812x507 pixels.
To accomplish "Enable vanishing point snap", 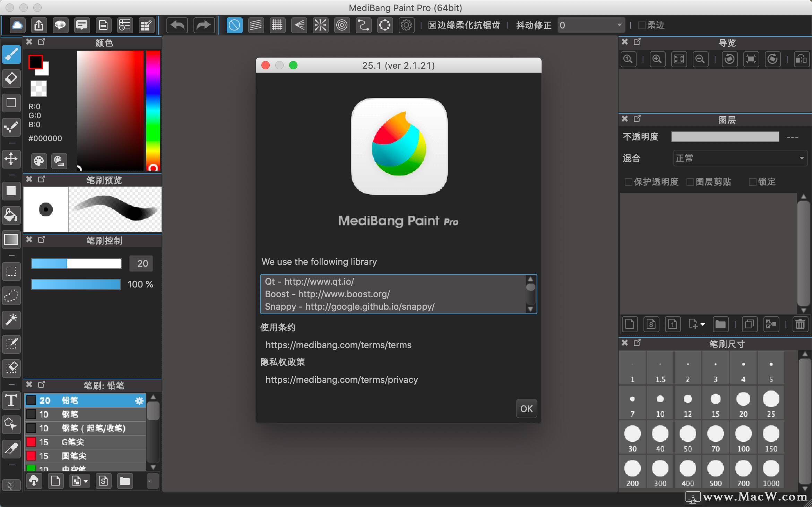I will pos(299,25).
